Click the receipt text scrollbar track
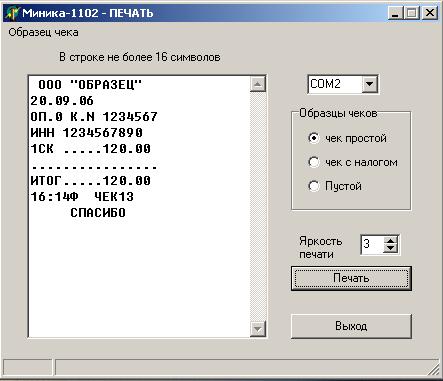 258,206
